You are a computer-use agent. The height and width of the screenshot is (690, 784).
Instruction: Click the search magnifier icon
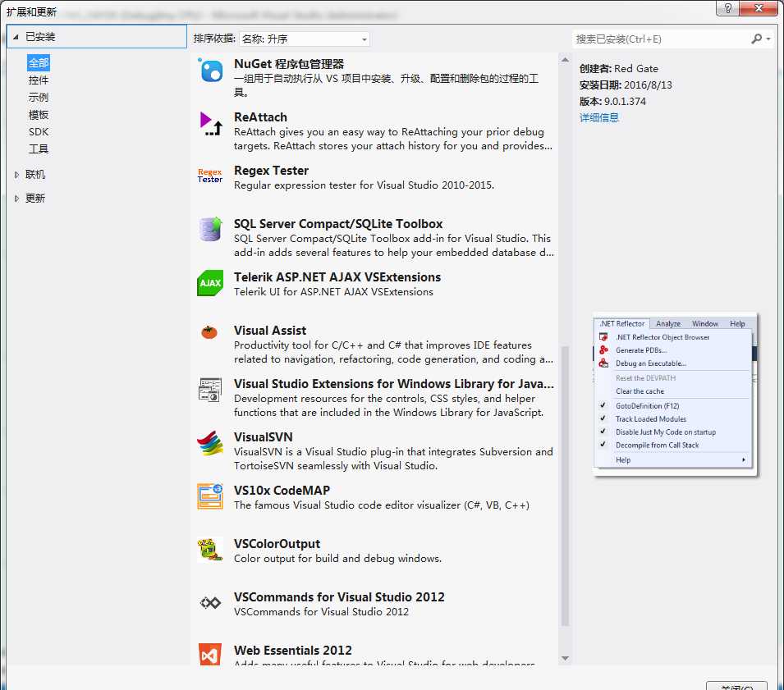[x=757, y=39]
